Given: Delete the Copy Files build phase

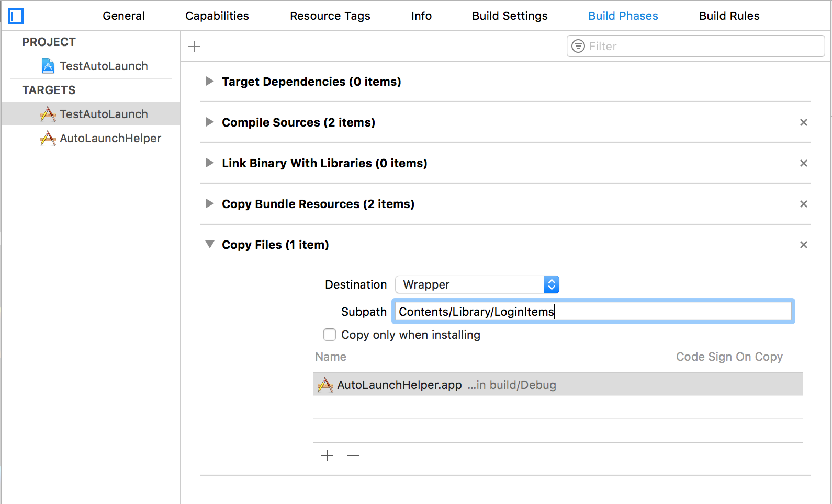Looking at the screenshot, I should point(804,245).
